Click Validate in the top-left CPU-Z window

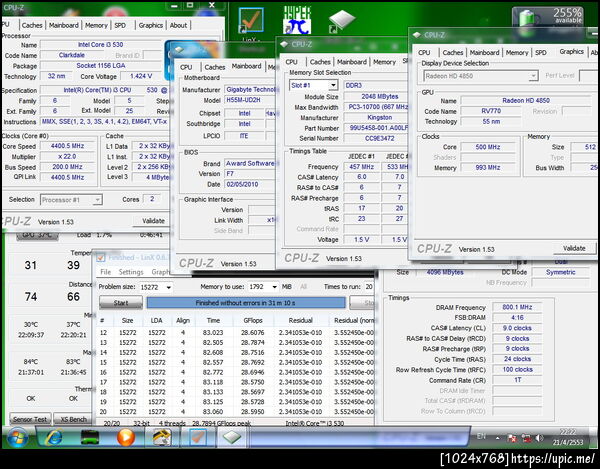[153, 221]
